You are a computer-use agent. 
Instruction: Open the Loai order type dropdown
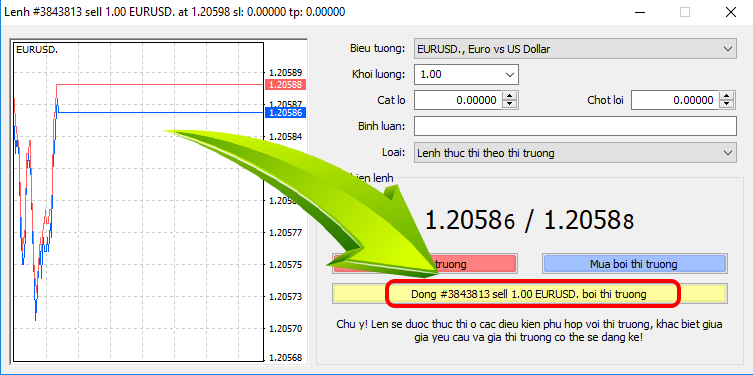click(x=575, y=153)
